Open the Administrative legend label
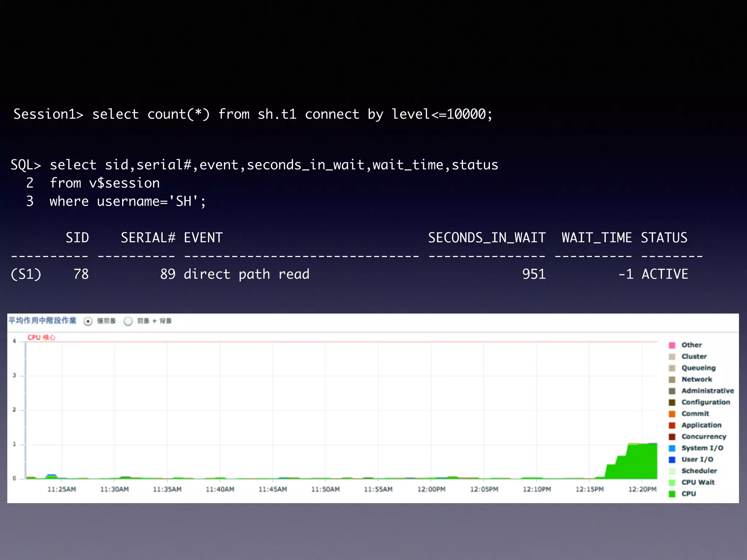Image resolution: width=747 pixels, height=560 pixels. pyautogui.click(x=708, y=391)
